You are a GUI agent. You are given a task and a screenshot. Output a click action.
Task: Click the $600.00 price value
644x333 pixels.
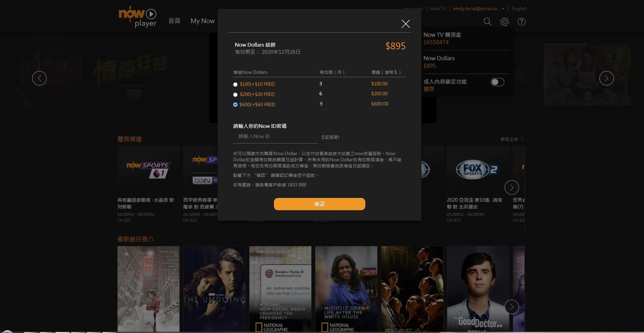(x=380, y=104)
